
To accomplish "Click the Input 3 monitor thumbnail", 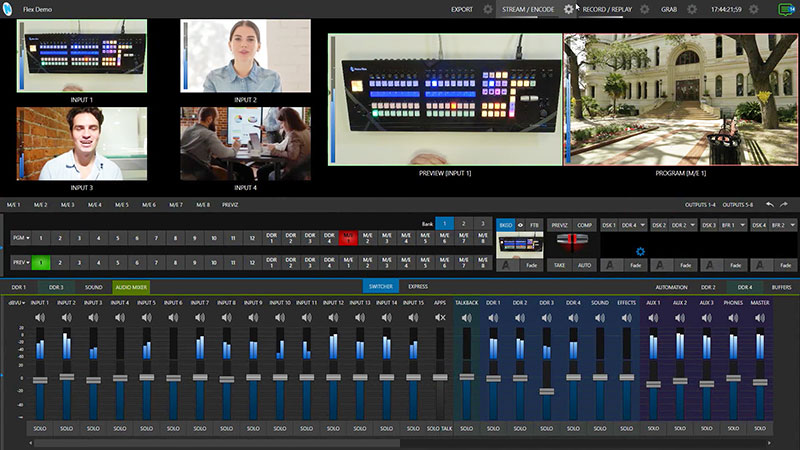I will pos(82,144).
